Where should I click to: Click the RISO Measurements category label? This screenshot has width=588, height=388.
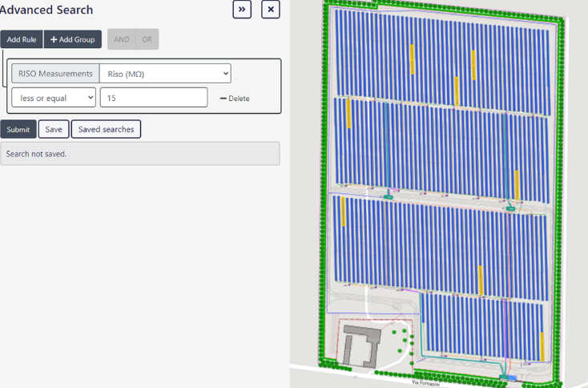tap(56, 74)
